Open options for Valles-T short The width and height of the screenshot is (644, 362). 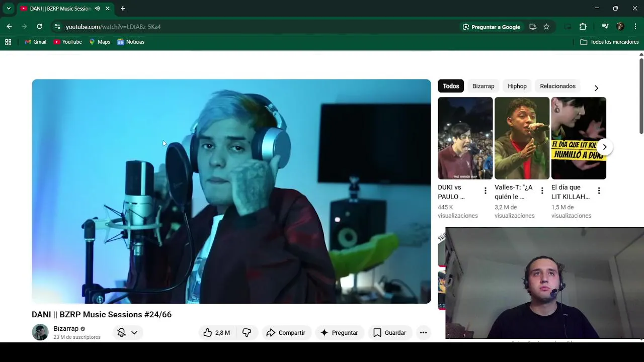point(542,191)
